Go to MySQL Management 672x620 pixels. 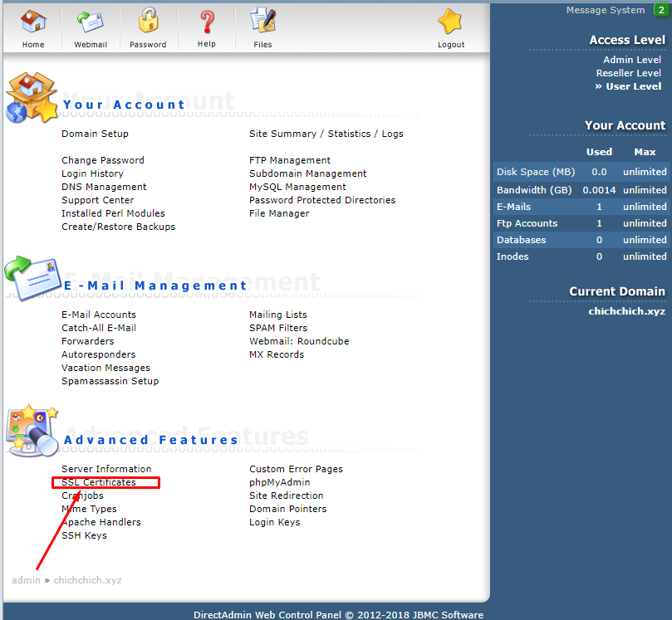click(x=297, y=187)
